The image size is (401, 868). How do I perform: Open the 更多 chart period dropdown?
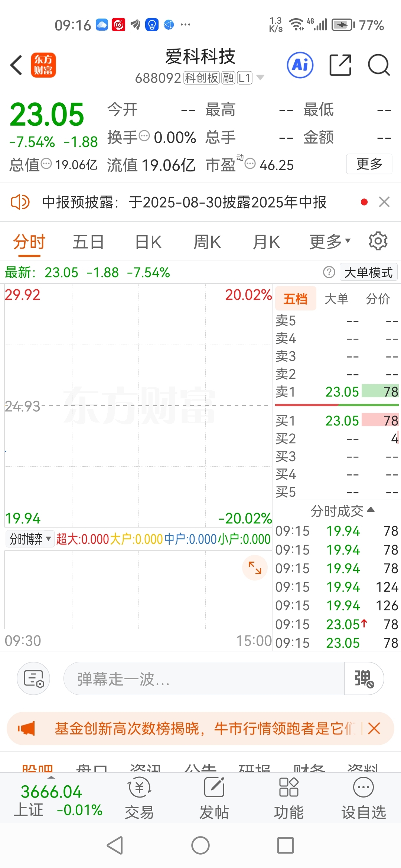[x=330, y=242]
